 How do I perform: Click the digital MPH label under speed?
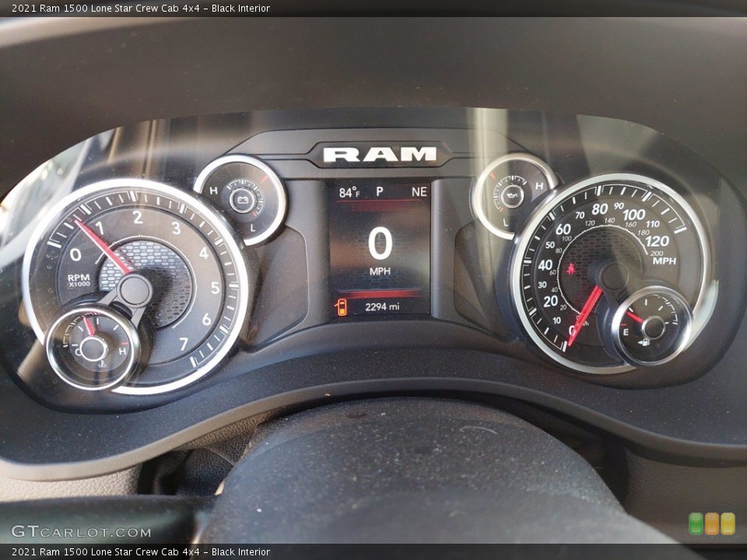pos(381,271)
